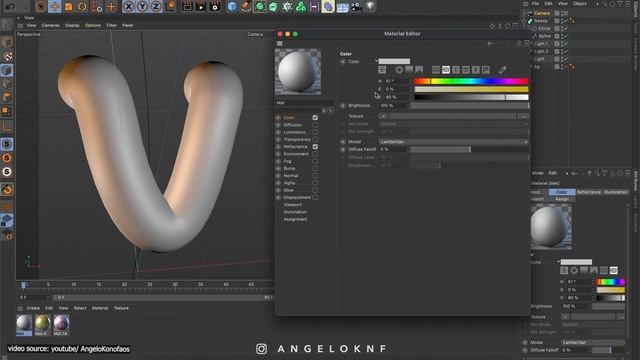Open the MoGraph cloner green icon
The width and height of the screenshot is (640, 360).
300,7
